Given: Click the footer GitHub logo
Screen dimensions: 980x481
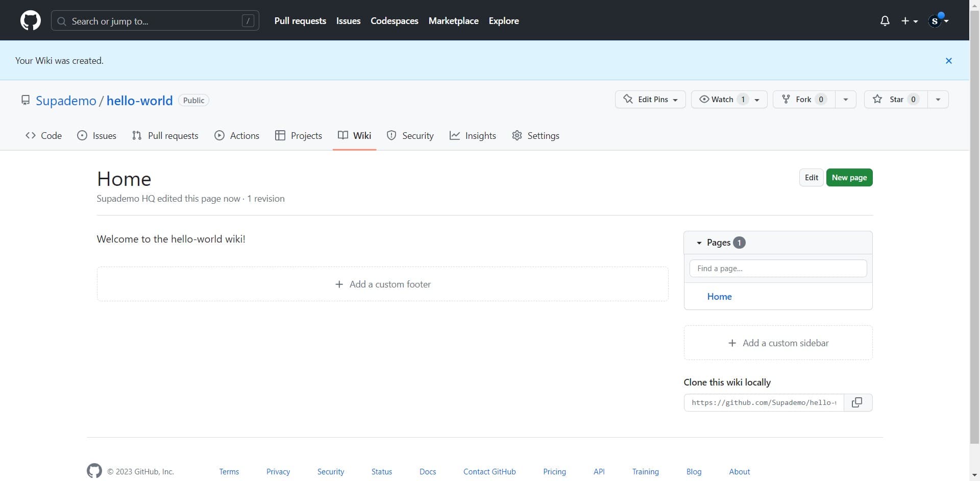Looking at the screenshot, I should pyautogui.click(x=94, y=471).
